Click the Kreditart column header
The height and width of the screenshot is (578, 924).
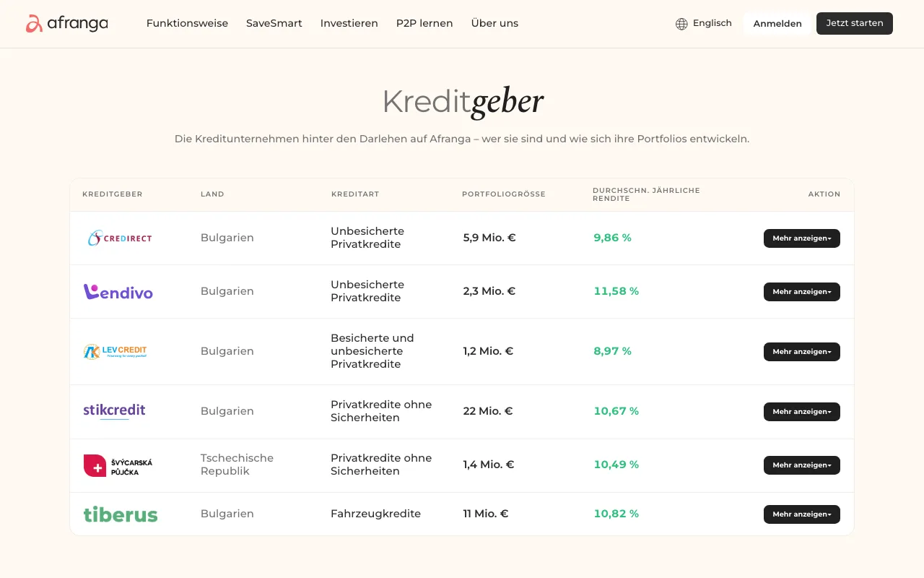coord(355,194)
